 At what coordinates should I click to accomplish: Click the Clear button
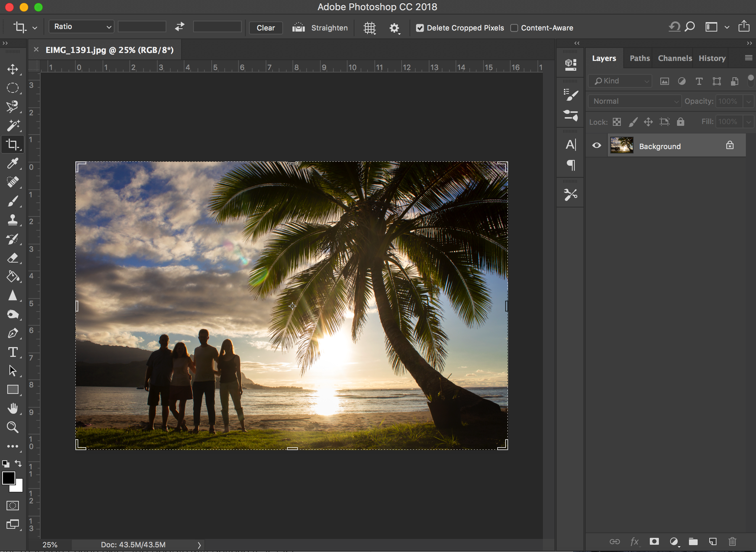tap(266, 28)
